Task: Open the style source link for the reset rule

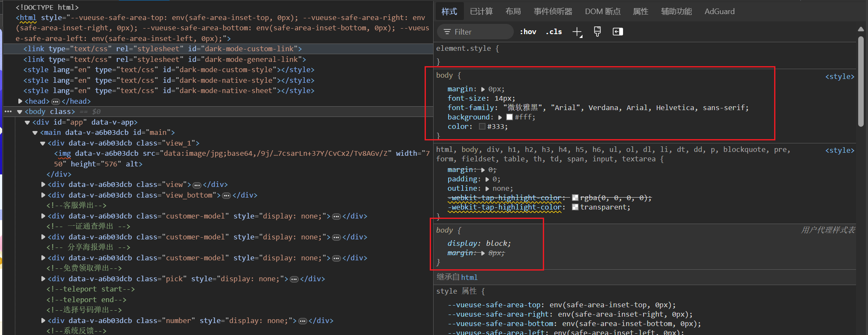Action: tap(840, 151)
